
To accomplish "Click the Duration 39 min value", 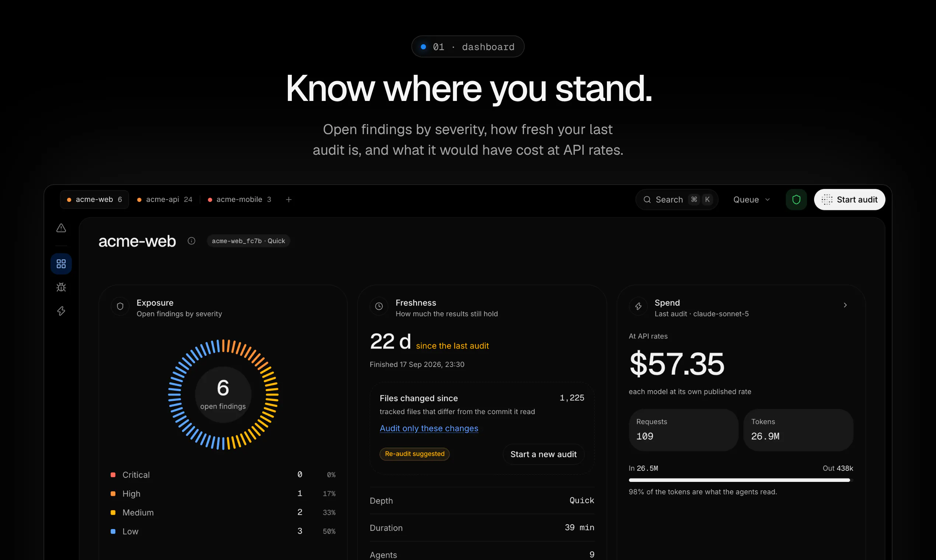I will [579, 528].
